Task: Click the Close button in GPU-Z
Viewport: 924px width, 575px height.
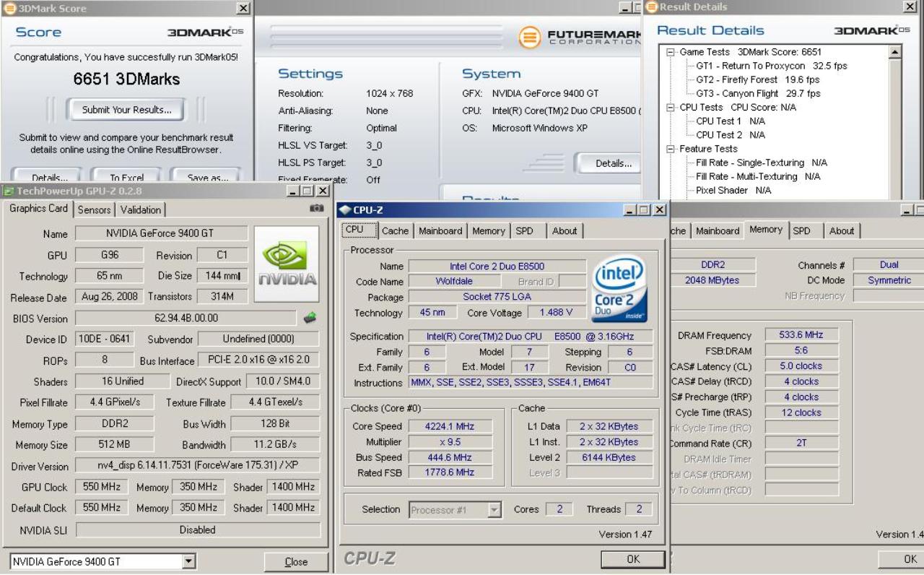Action: click(x=296, y=561)
